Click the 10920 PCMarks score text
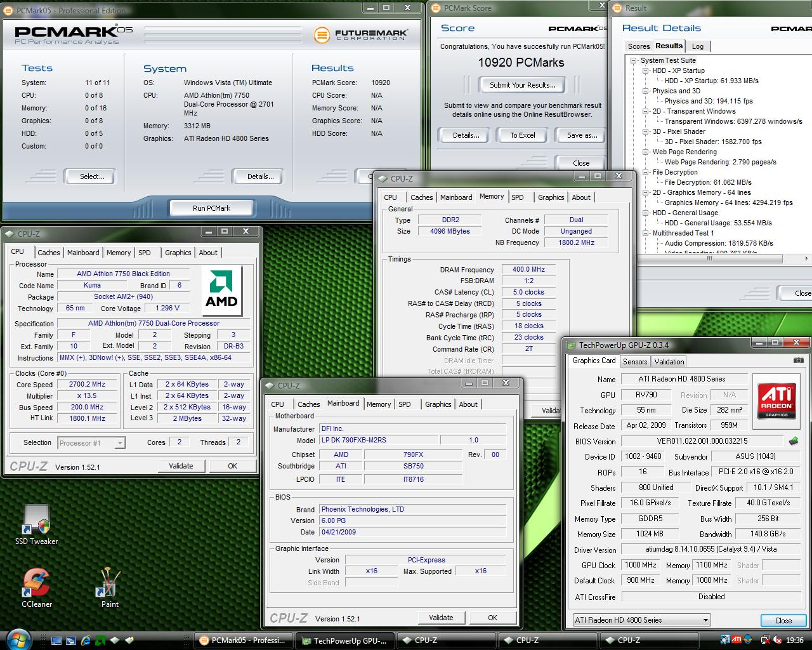 click(521, 62)
